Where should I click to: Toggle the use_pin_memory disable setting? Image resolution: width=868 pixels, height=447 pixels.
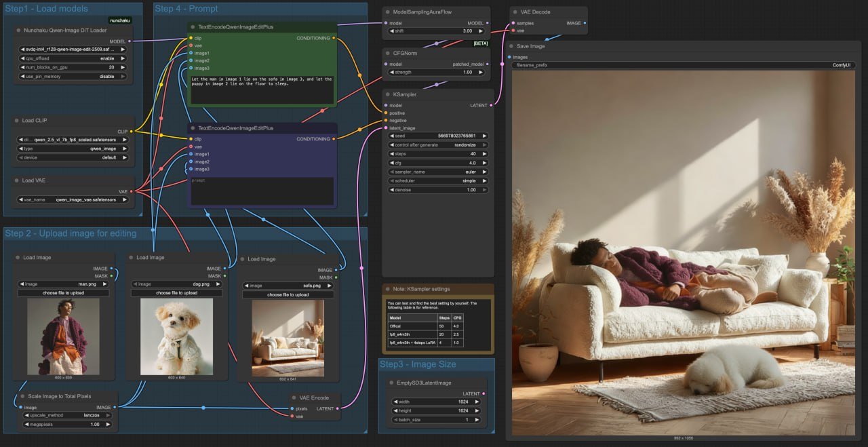72,77
